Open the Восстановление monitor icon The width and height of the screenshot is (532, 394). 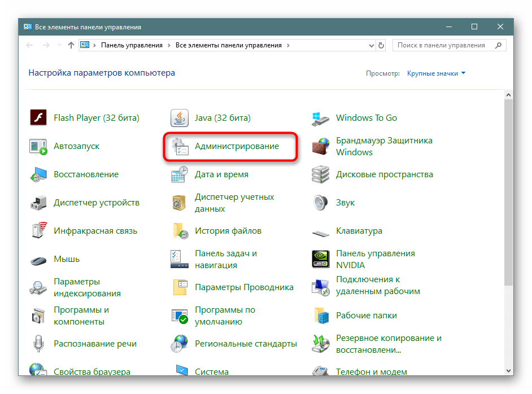point(38,174)
